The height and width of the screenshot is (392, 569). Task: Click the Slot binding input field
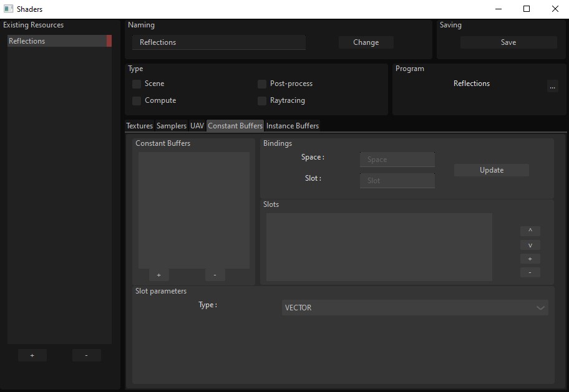(x=397, y=181)
